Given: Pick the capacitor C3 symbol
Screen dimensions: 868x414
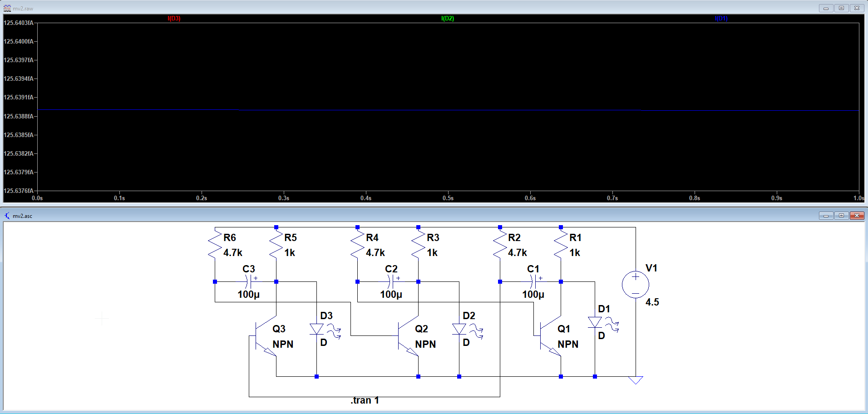Looking at the screenshot, I should (249, 281).
